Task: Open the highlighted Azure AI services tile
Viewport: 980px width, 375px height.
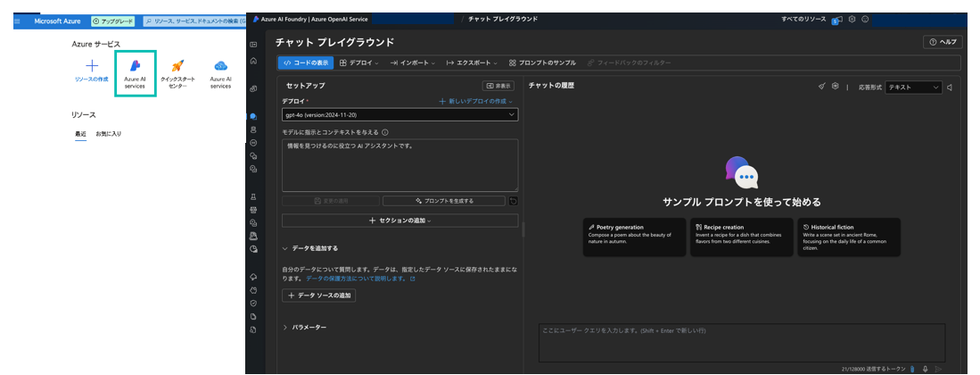Action: tap(135, 74)
